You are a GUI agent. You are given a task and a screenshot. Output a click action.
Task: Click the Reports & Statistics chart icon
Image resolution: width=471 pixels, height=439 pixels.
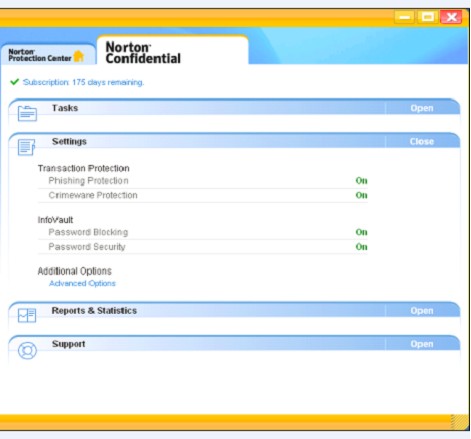[x=27, y=315]
